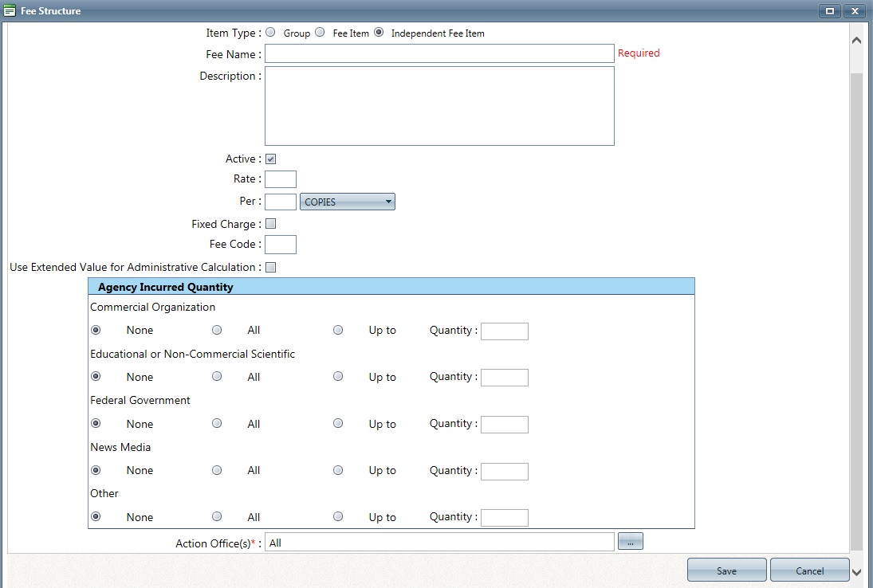This screenshot has height=588, width=873.
Task: Click the Rate input box
Action: pos(281,179)
